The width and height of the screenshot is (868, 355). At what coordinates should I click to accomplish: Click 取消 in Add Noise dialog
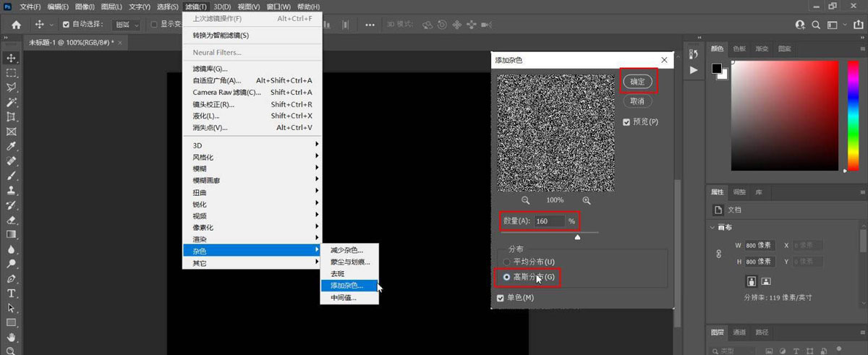(x=637, y=101)
